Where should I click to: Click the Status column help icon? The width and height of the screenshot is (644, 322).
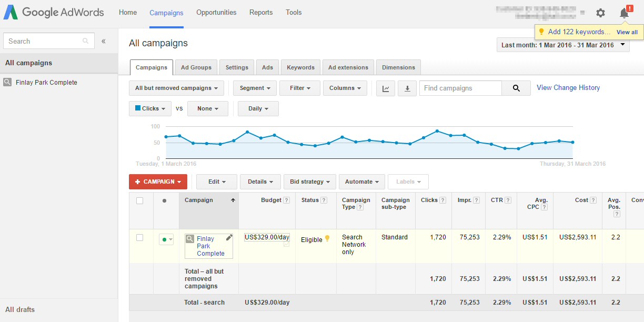click(x=324, y=200)
